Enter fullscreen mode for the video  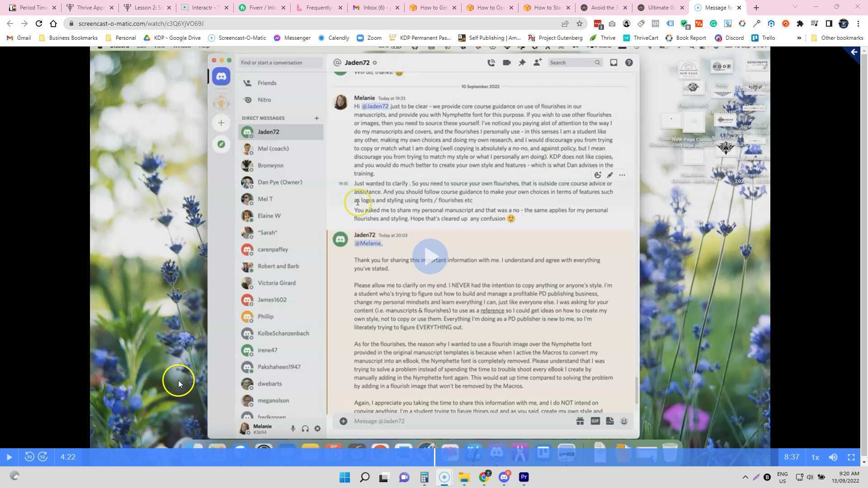click(x=851, y=457)
